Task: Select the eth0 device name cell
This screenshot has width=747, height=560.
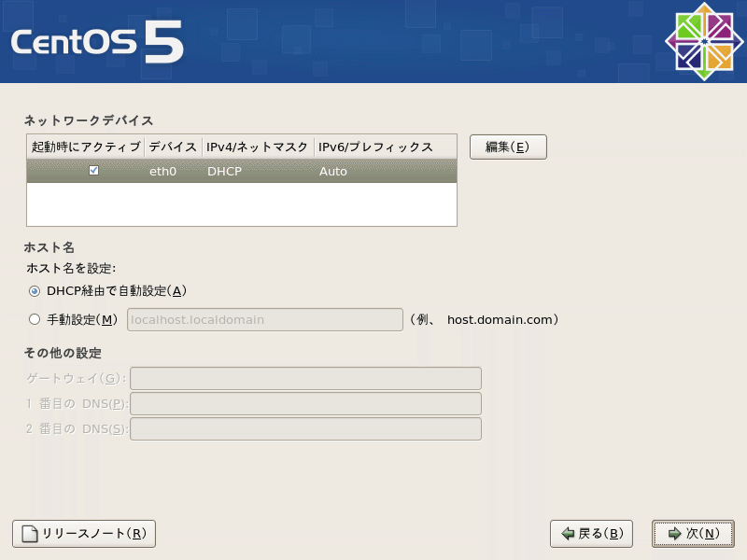Action: coord(162,172)
